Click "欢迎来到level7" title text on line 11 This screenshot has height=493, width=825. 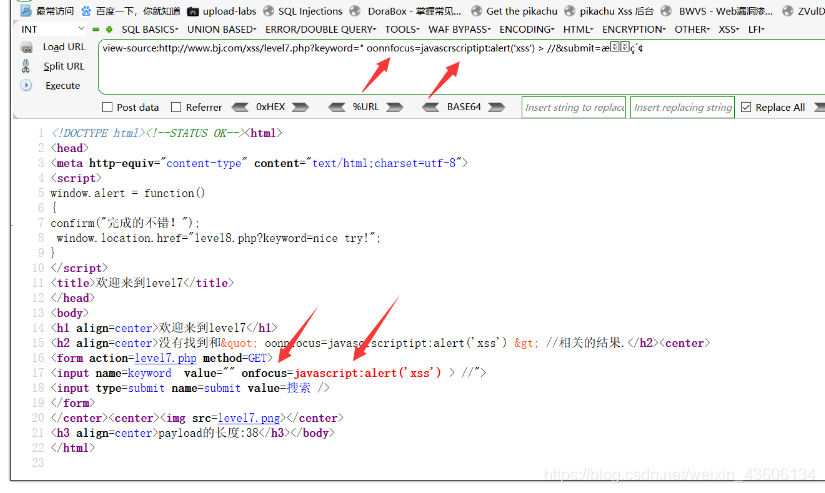[139, 283]
